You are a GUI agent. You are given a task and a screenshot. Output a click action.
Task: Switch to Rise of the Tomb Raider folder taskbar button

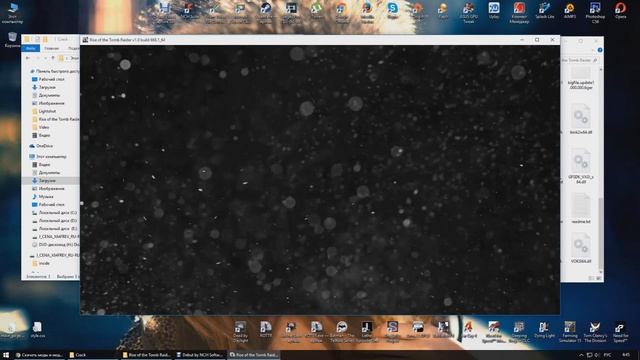pos(147,355)
